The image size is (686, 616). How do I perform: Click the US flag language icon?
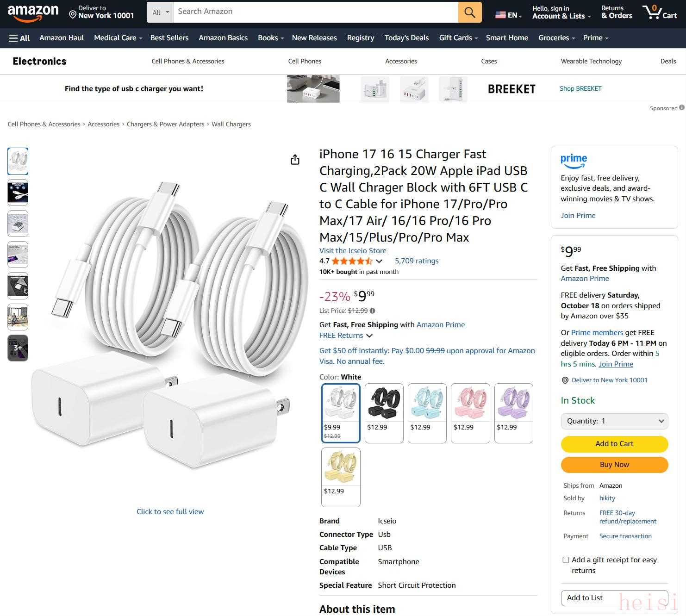click(x=500, y=15)
